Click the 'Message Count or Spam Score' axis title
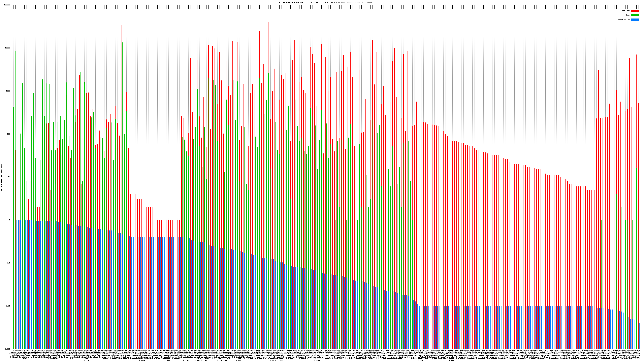This screenshot has height=362, width=644. [x=1, y=177]
